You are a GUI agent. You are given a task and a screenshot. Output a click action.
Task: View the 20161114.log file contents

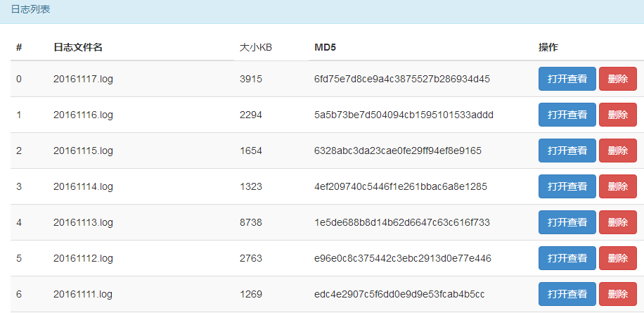tap(567, 186)
